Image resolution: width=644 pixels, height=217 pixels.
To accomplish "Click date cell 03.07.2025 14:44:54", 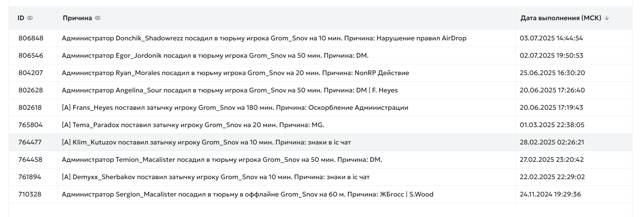I will coord(551,38).
